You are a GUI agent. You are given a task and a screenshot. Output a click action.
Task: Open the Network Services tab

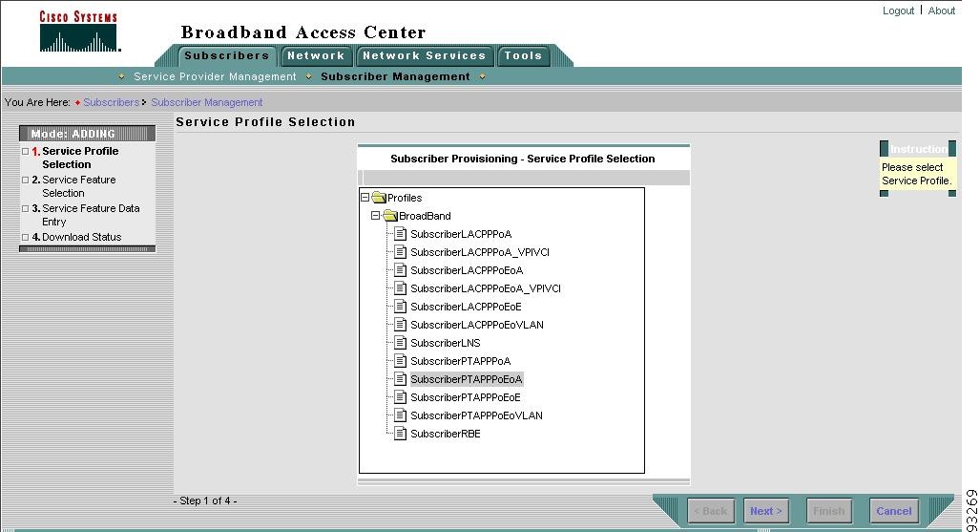(425, 55)
